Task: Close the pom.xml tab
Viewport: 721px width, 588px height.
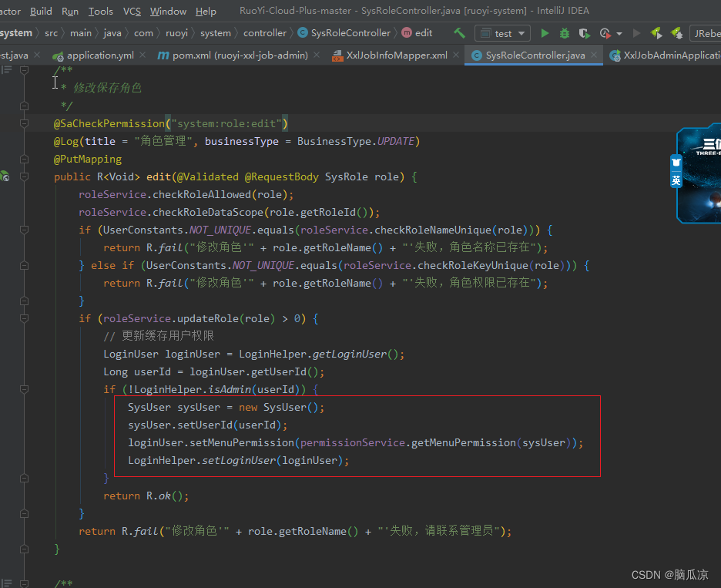Action: coord(317,55)
